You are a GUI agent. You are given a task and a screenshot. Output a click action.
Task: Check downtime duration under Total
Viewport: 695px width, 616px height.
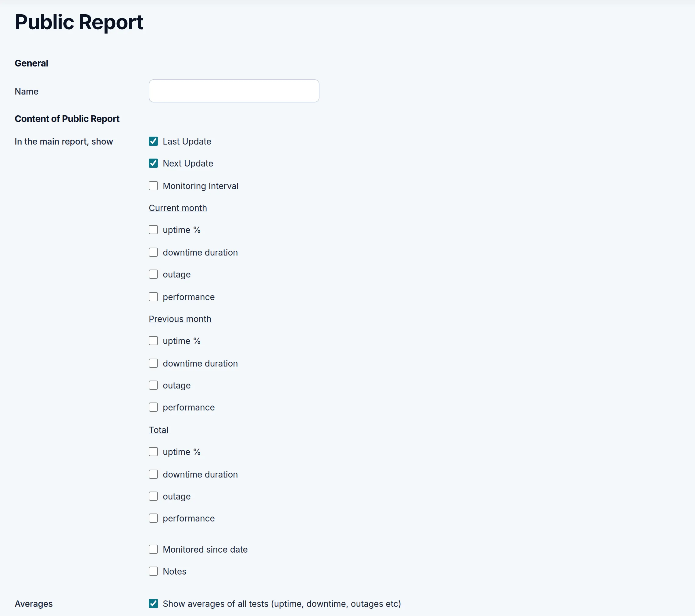tap(153, 474)
